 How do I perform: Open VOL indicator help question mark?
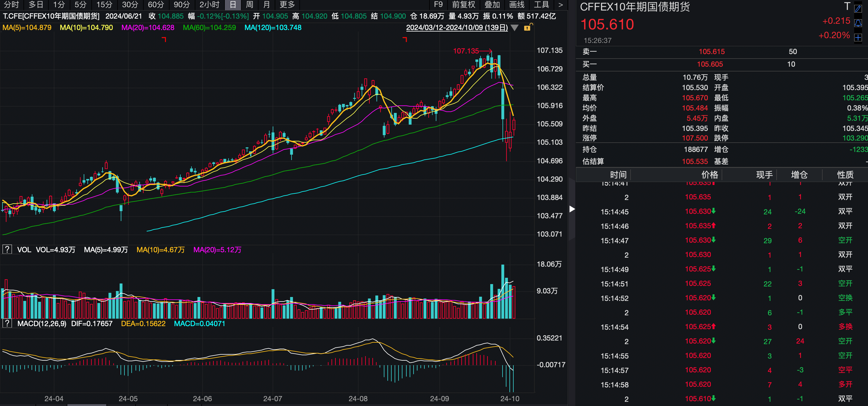(7, 250)
